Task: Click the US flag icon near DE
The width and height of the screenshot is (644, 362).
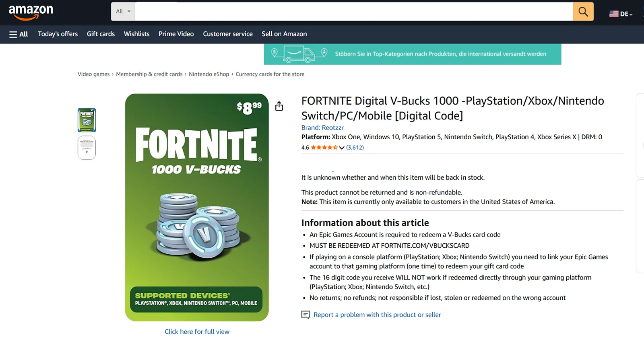Action: (x=613, y=13)
